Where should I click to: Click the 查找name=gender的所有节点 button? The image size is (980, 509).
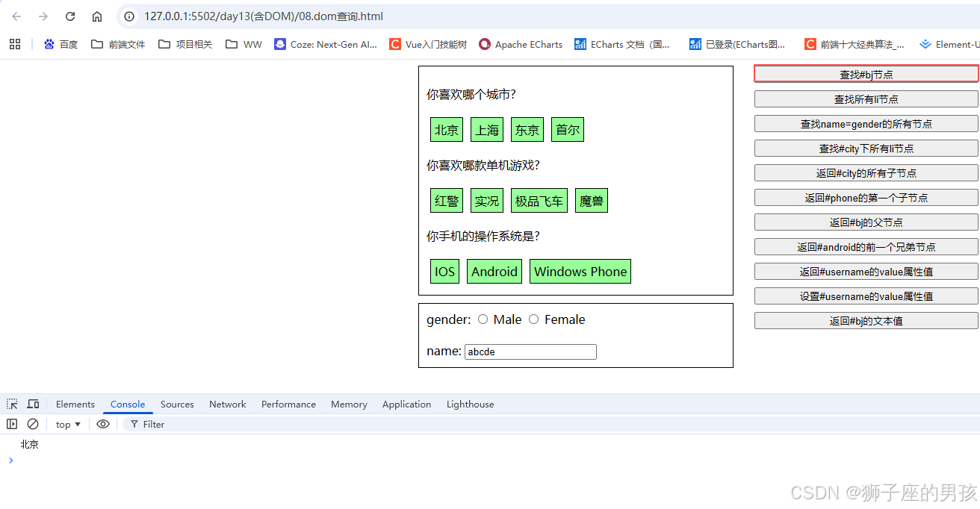pyautogui.click(x=866, y=123)
